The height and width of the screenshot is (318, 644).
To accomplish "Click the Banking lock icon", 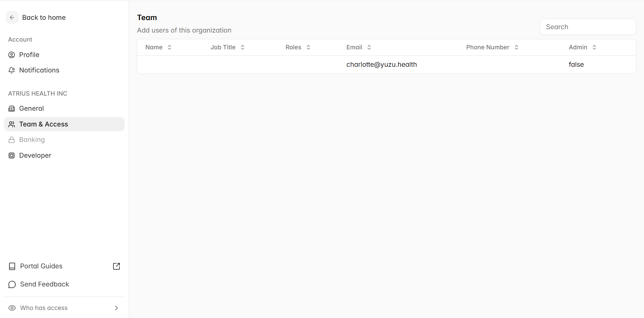I will pos(12,140).
